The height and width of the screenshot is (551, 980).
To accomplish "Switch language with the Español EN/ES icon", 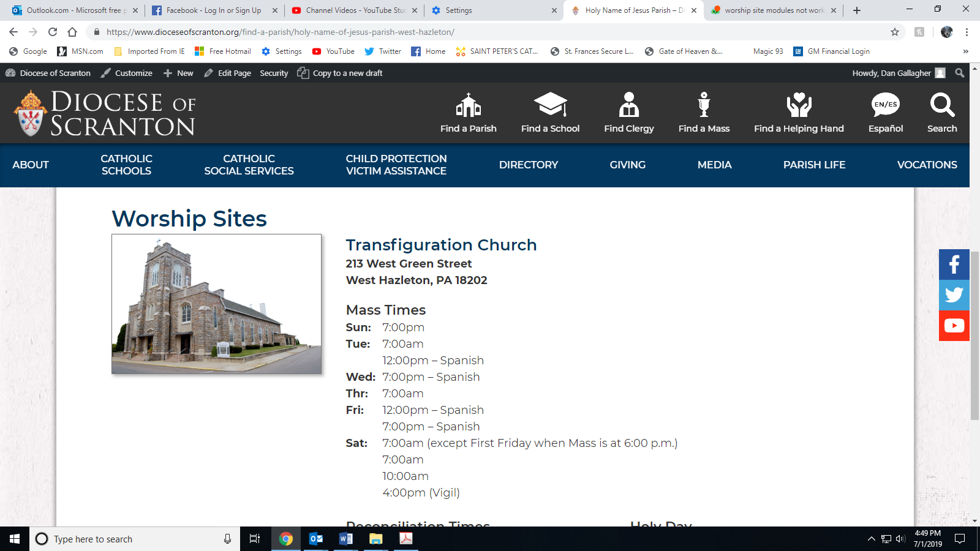I will 885,105.
